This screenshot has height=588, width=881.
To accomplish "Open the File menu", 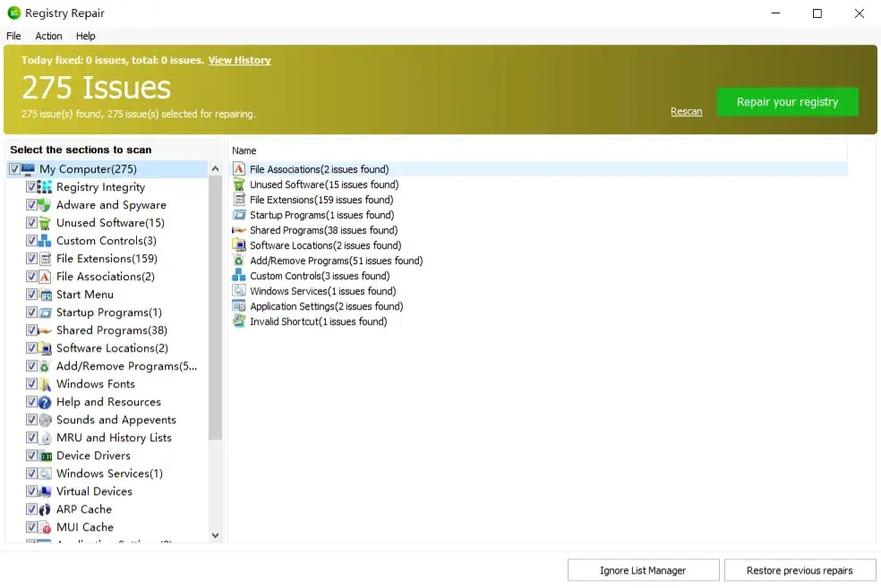I will (x=13, y=36).
